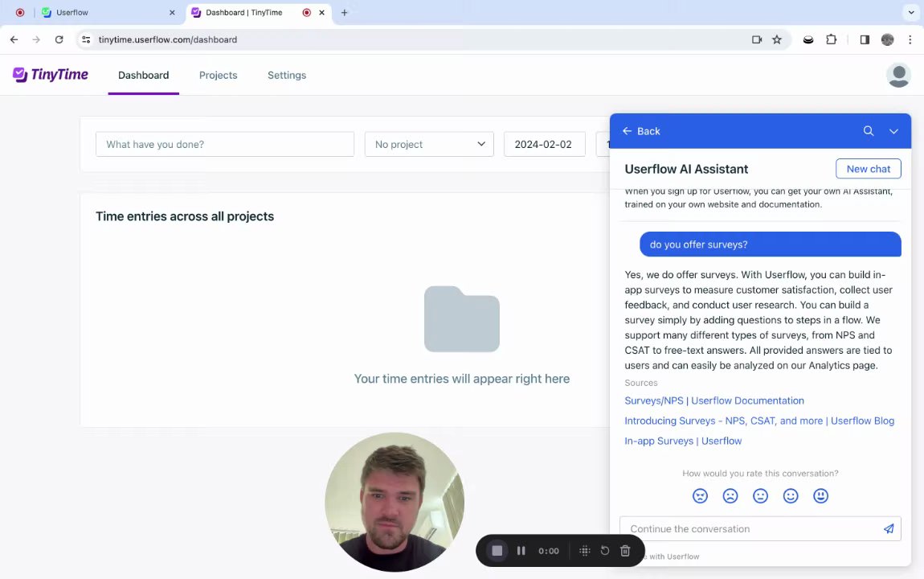The image size is (924, 579).
Task: Open the Chrome profile avatar
Action: (888, 39)
